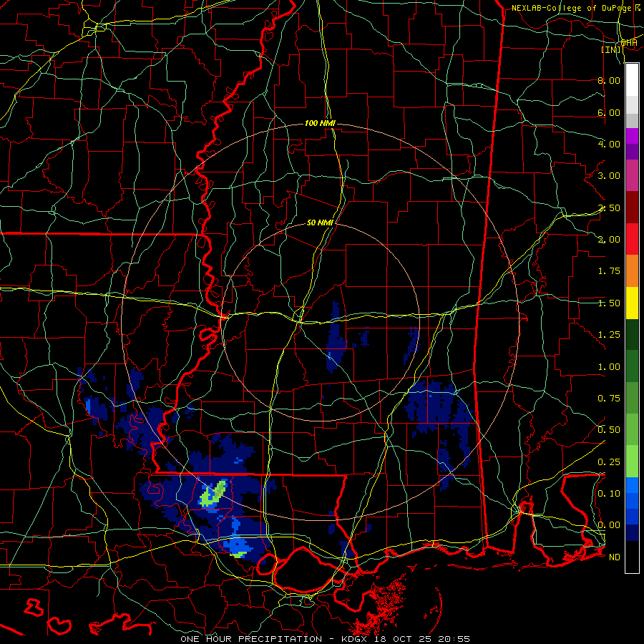The image size is (644, 644).
Task: Pick the navy blue swatch beside 0.00
Action: (x=632, y=533)
